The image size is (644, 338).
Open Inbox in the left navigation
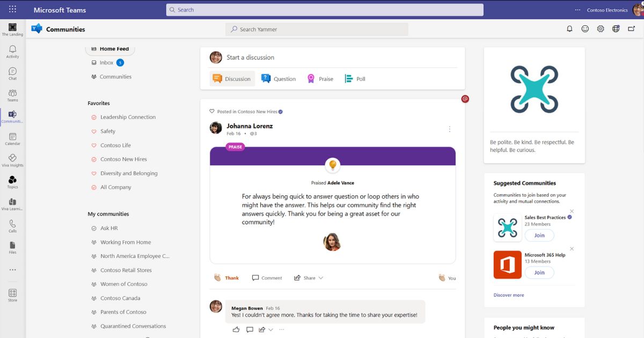pos(106,63)
